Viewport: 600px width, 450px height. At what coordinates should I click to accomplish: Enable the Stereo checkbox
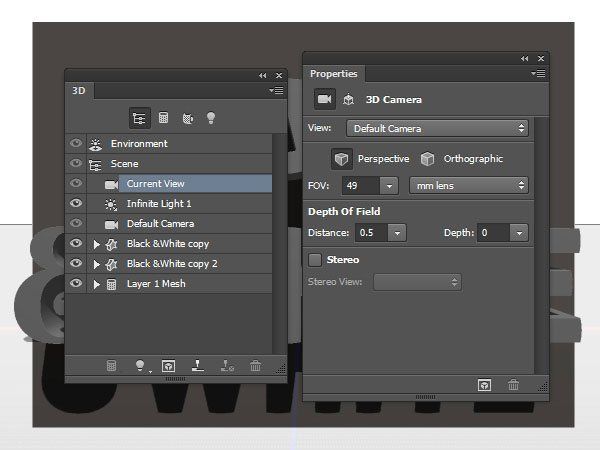coord(315,260)
